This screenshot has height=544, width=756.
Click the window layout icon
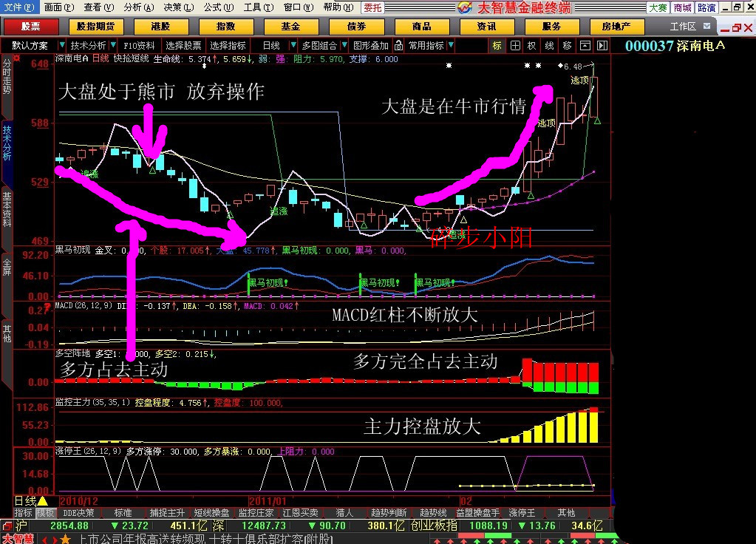pos(585,45)
